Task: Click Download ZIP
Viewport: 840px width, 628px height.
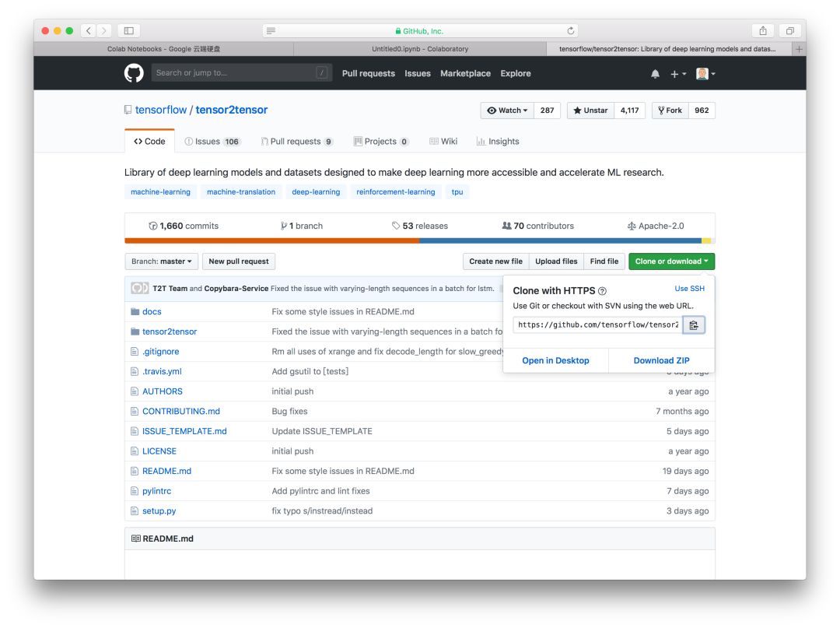Action: point(661,360)
